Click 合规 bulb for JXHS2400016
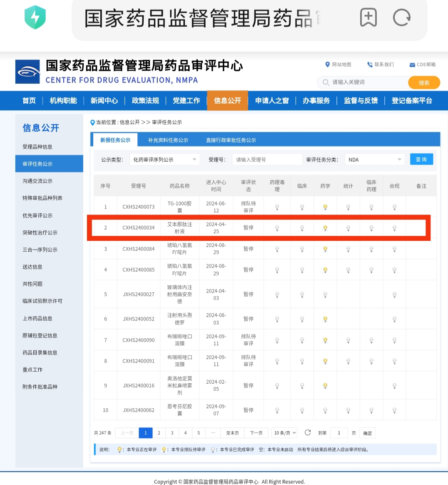Viewport: 448px width, 485px height. [395, 386]
